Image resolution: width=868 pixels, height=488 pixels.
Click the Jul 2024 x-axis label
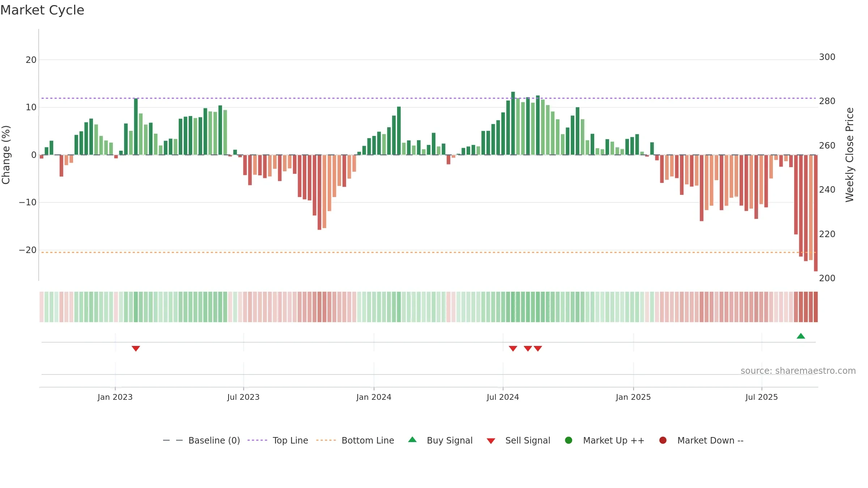(x=503, y=397)
